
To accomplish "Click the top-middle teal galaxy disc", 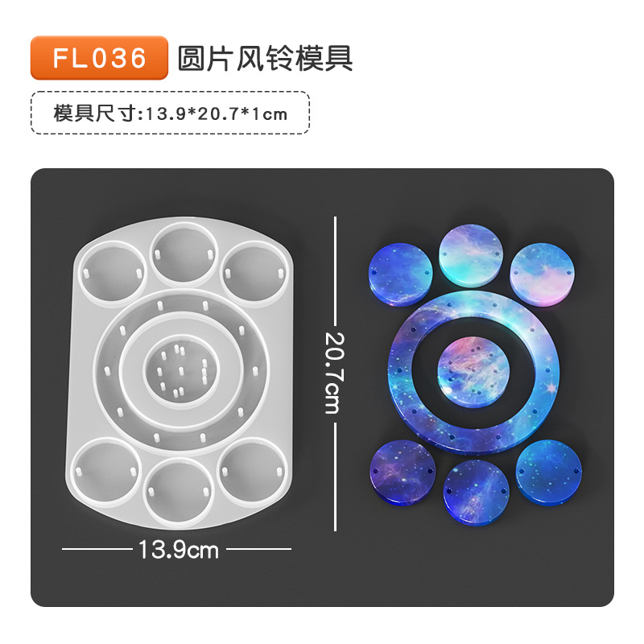I will (x=471, y=255).
